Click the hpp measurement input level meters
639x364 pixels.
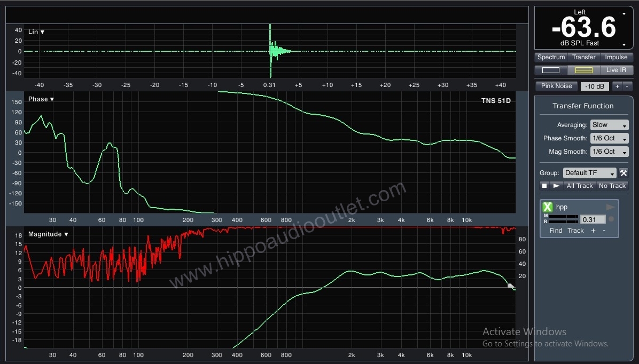[x=563, y=219]
